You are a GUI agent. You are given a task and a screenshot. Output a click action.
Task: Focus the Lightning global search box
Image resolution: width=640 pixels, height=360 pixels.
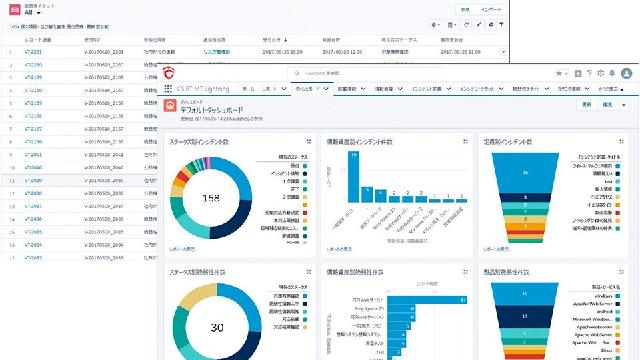point(365,73)
